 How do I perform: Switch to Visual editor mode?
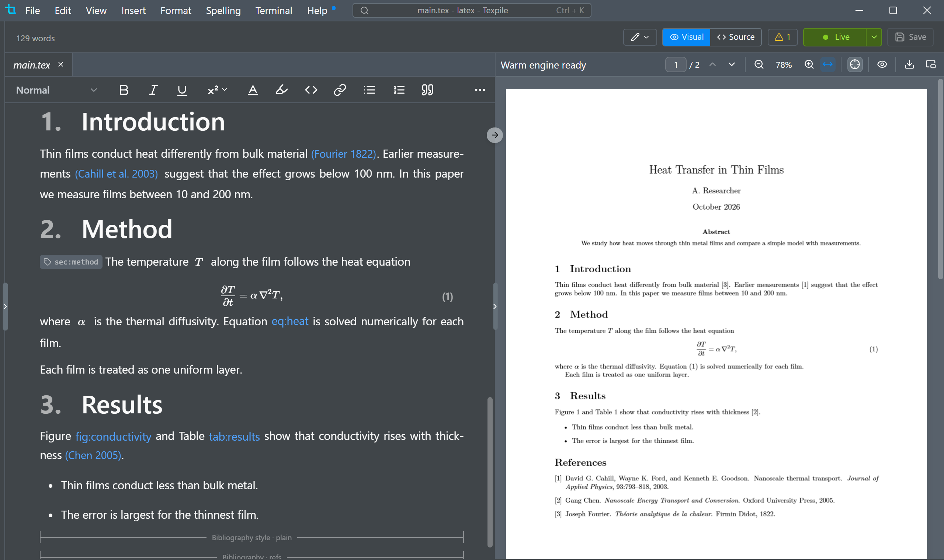tap(686, 37)
